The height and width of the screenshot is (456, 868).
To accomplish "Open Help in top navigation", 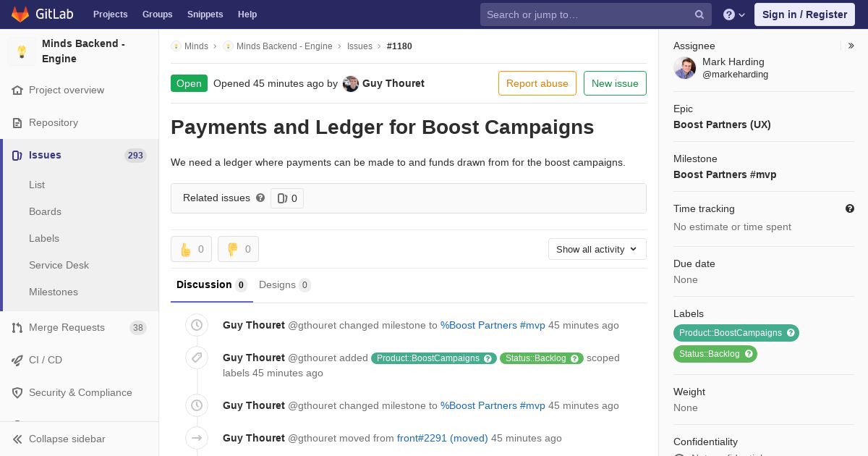I will tap(247, 14).
